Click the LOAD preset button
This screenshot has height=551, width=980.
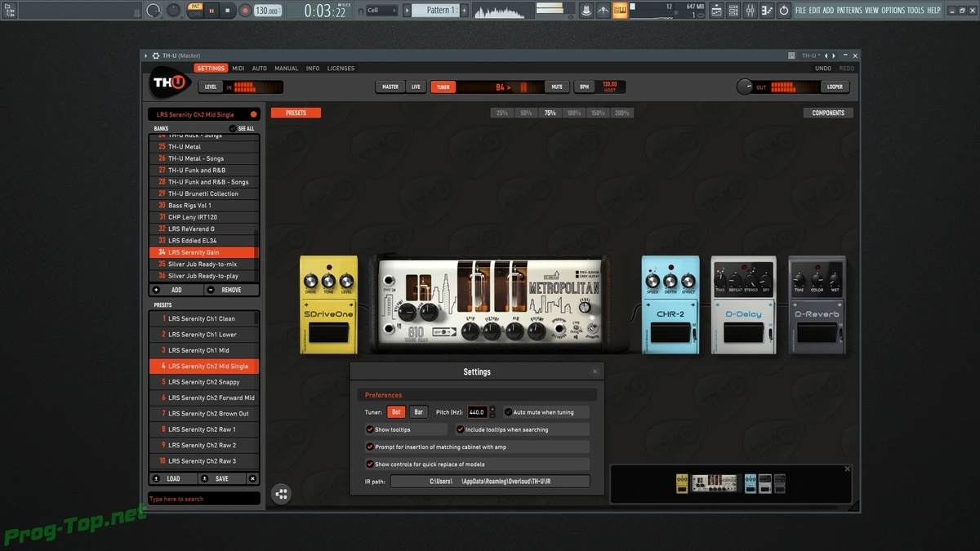click(173, 479)
